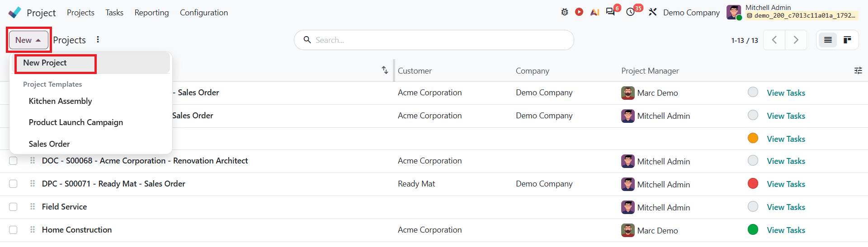
Task: Open the Projects vertical dots actions menu
Action: (98, 40)
